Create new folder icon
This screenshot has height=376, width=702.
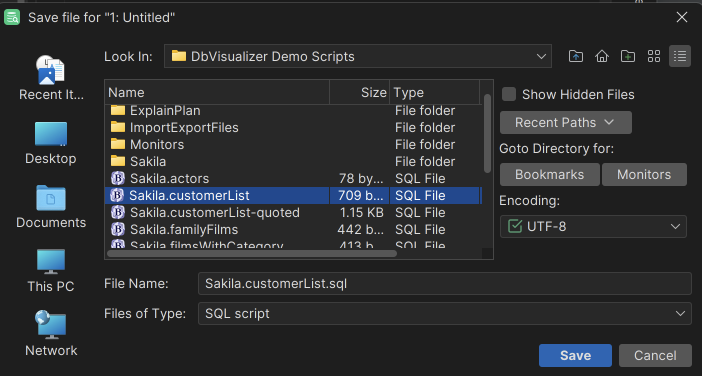[628, 56]
